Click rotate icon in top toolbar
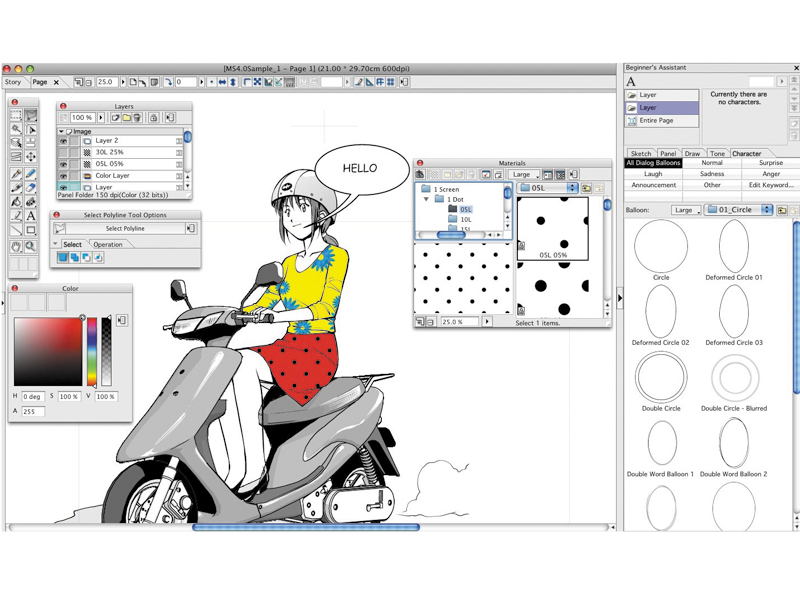The image size is (800, 600). coord(168,82)
